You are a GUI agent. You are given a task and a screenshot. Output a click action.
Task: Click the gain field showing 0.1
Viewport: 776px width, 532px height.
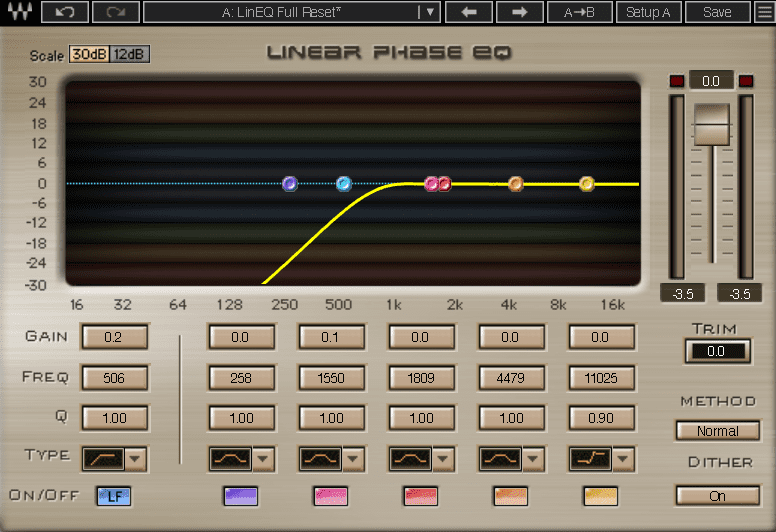click(x=331, y=337)
